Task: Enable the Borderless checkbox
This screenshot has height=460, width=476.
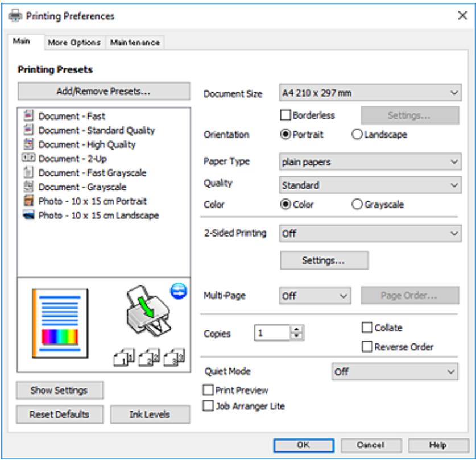Action: pyautogui.click(x=285, y=115)
